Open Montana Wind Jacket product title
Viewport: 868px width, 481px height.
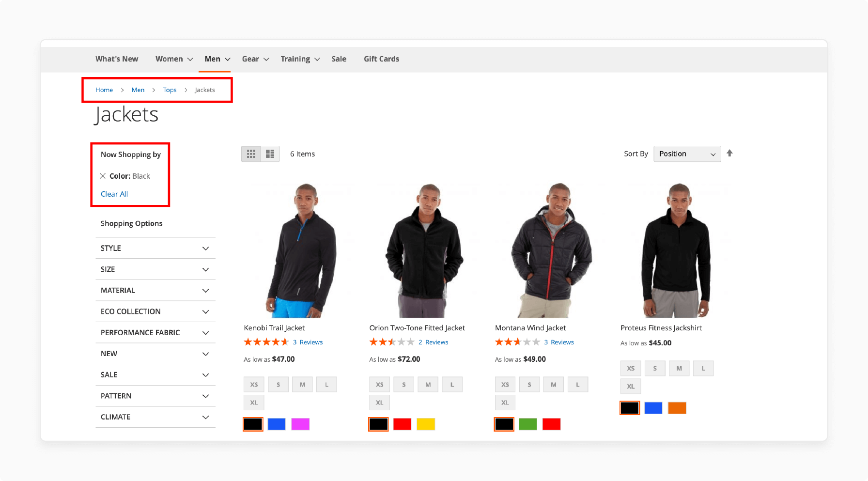[530, 328]
